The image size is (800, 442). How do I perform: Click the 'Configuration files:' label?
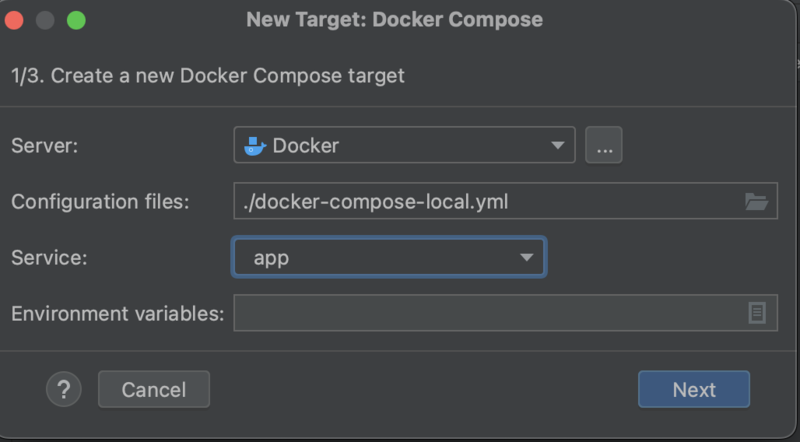100,201
